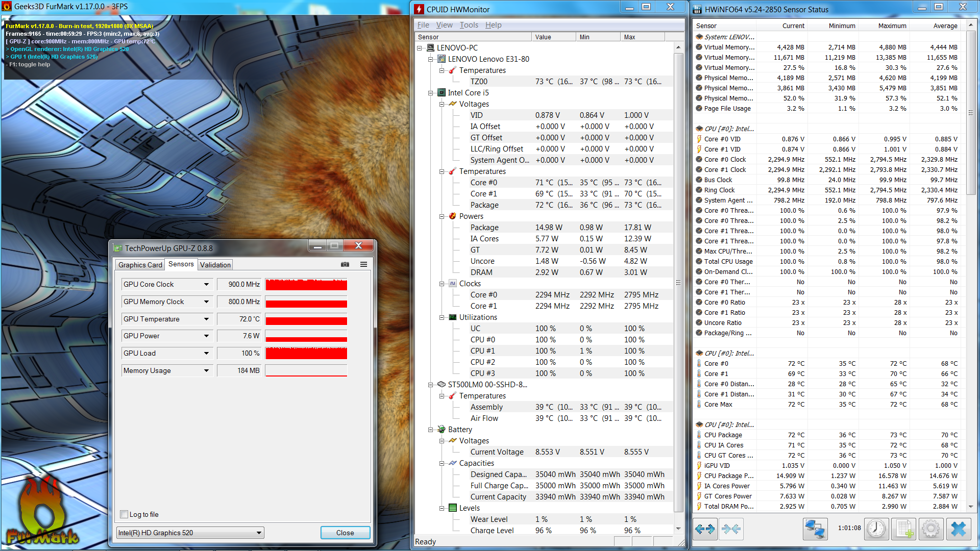
Task: Open Intel(R) HD Graphics 520 selector
Action: coord(190,533)
